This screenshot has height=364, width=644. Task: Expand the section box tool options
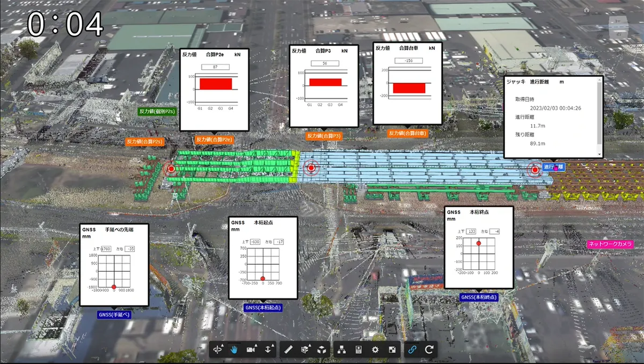(310, 346)
